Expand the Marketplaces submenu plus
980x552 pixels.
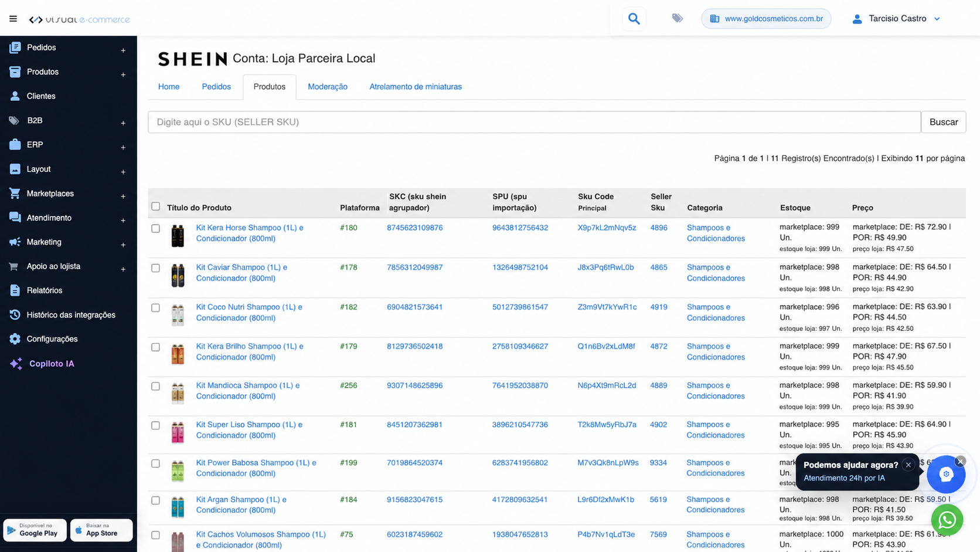(123, 196)
